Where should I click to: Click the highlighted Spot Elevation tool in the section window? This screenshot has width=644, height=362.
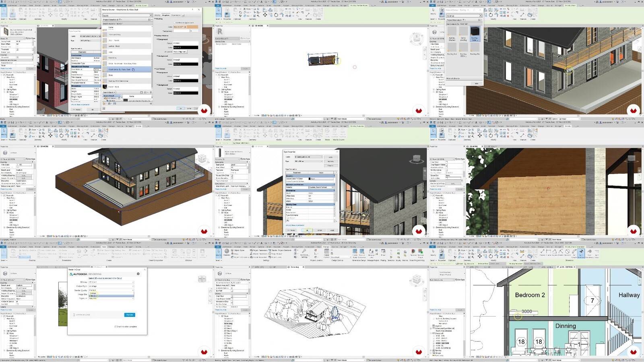[x=581, y=254]
